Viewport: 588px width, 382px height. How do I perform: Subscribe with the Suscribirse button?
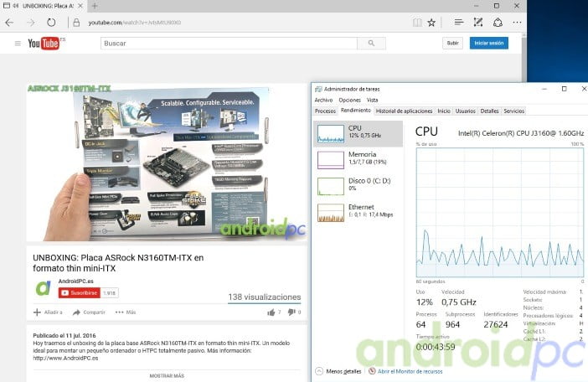80,292
